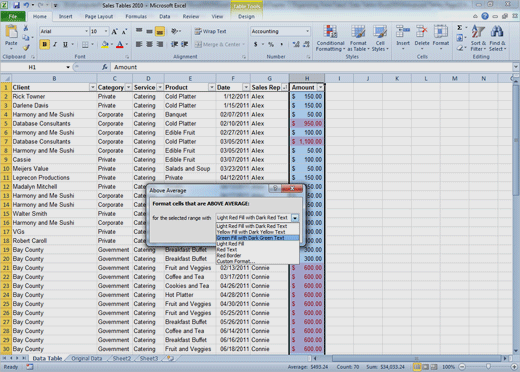Viewport: 520px width, 372px height.
Task: Click the Cut scissors icon
Action: tap(26, 28)
